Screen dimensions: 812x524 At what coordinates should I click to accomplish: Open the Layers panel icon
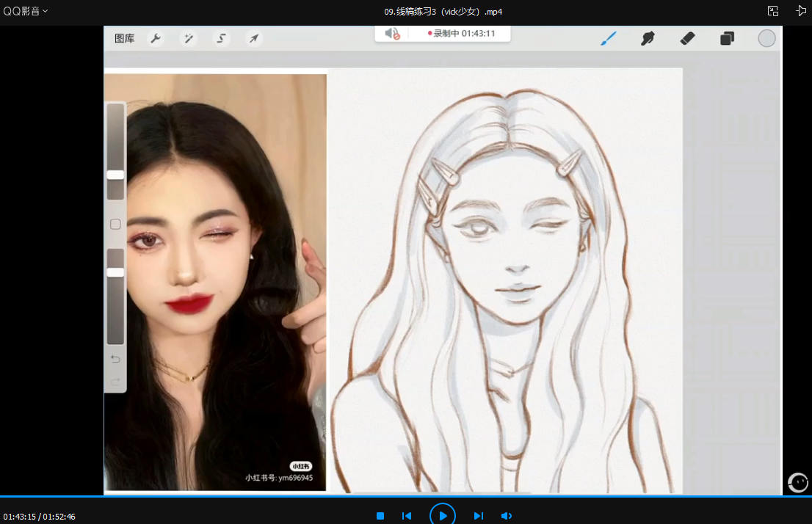[x=727, y=38]
